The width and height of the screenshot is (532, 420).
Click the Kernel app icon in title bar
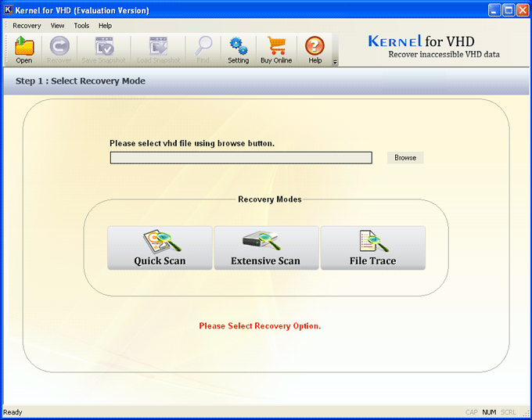click(x=9, y=9)
